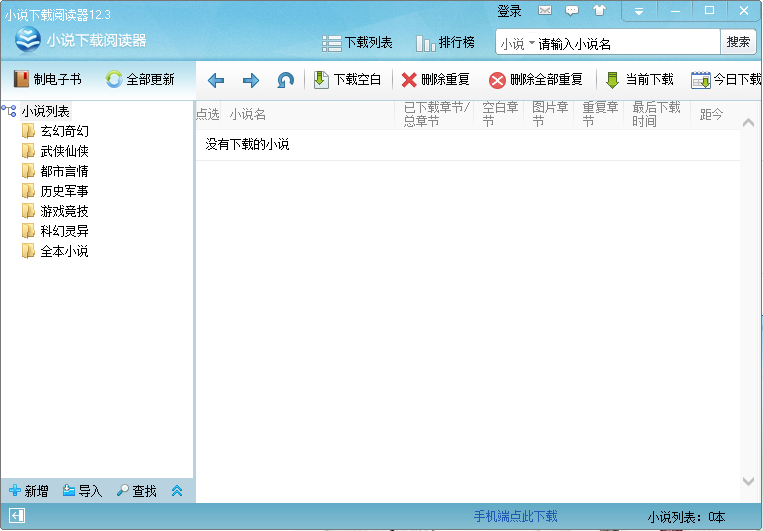Open the skin shirt icon
The width and height of the screenshot is (763, 531).
600,10
